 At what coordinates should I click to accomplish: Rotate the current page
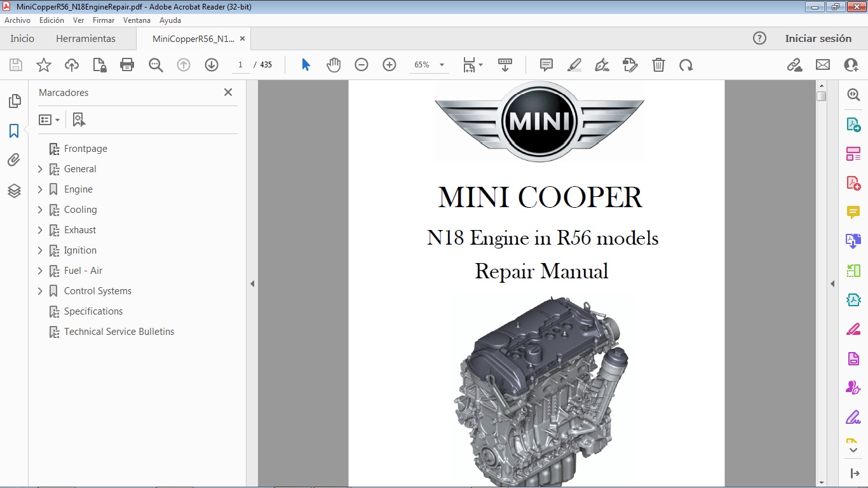click(686, 64)
